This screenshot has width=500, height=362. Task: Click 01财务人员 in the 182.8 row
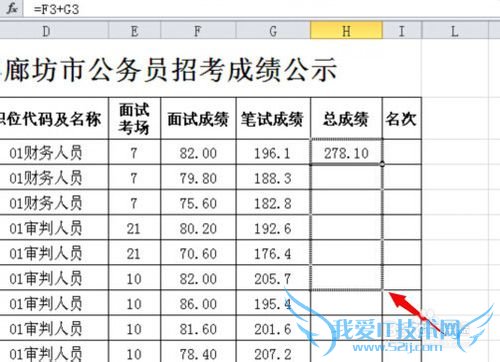[46, 203]
